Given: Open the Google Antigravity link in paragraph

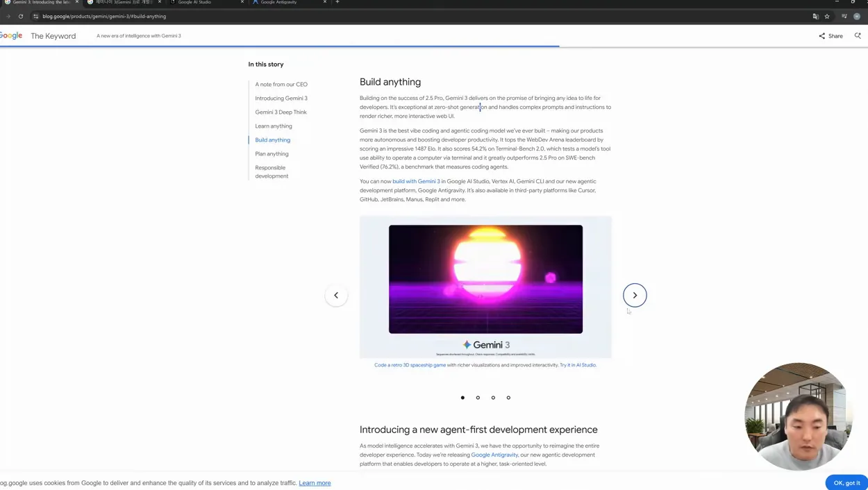Looking at the screenshot, I should [494, 455].
